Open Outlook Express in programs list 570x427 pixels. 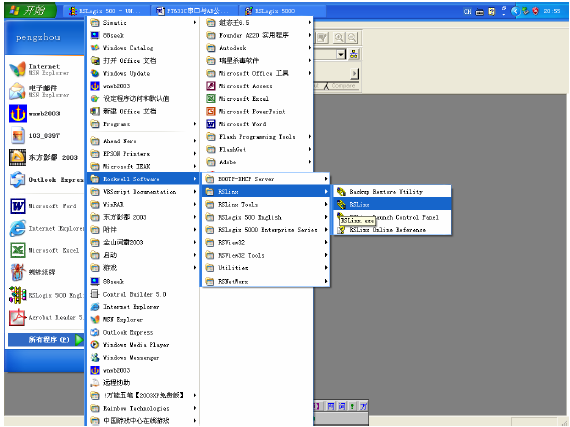tap(143, 332)
